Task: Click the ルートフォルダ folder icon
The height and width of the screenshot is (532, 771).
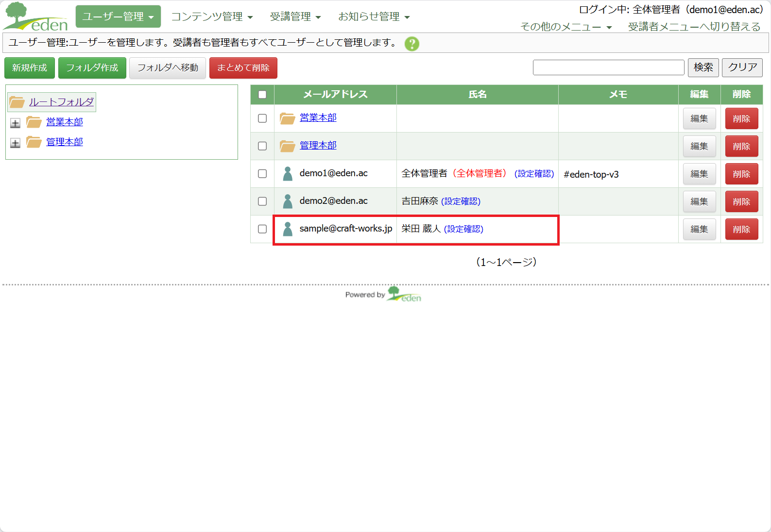Action: point(17,102)
